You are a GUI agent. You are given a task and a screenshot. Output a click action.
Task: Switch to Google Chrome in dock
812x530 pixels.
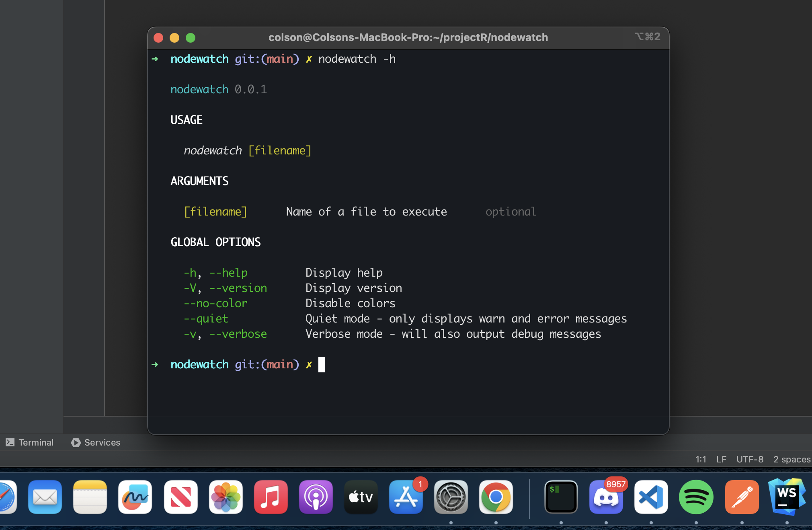(x=496, y=497)
